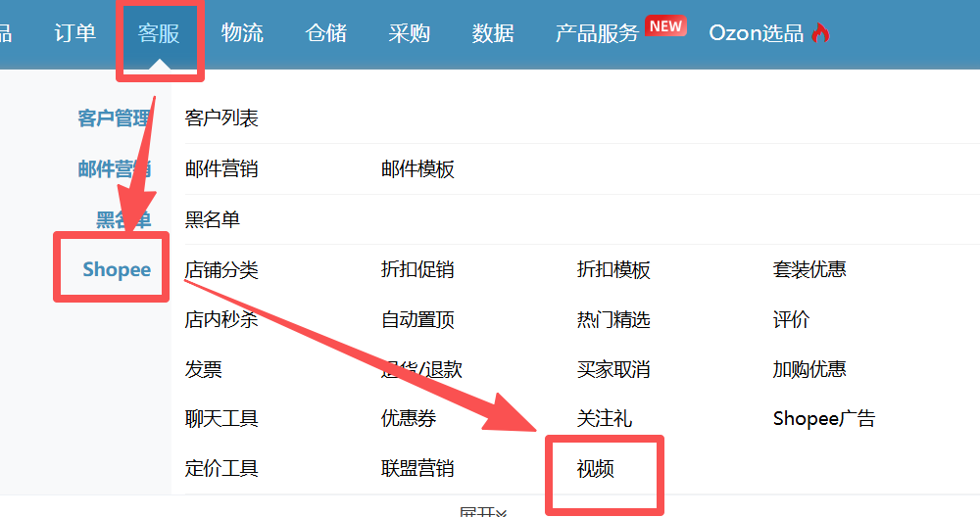Viewport: 980px width, 517px height.
Task: Open the 客服 menu tab
Action: [159, 33]
